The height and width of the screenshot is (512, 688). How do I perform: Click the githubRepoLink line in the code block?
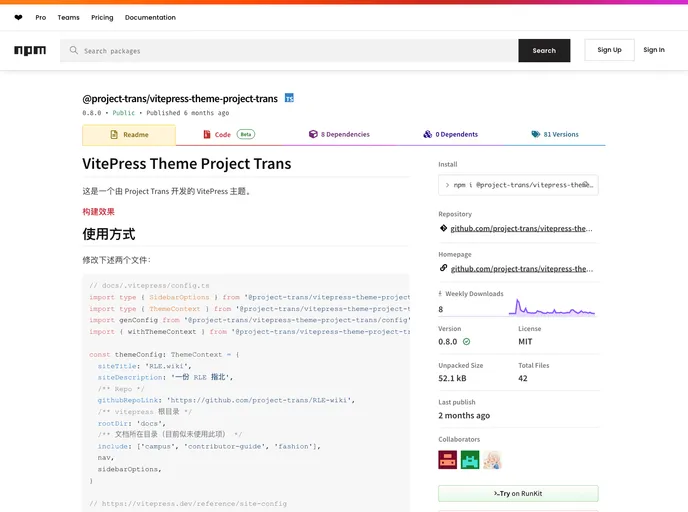[226, 400]
